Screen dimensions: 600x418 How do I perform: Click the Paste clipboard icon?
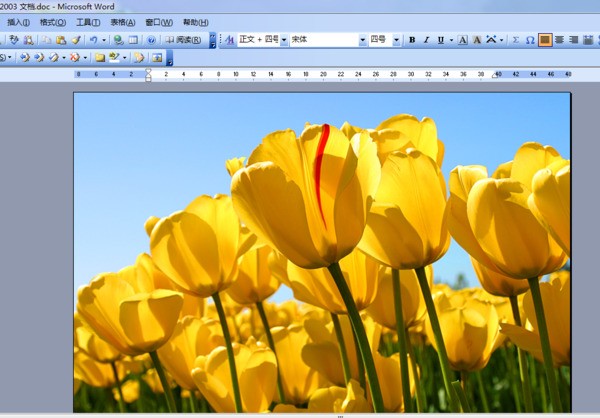pos(61,40)
